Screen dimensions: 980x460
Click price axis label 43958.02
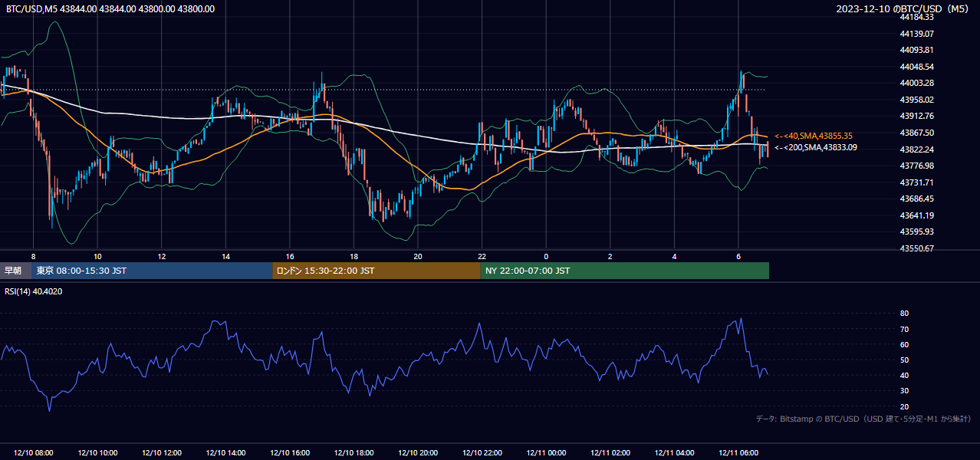[916, 100]
